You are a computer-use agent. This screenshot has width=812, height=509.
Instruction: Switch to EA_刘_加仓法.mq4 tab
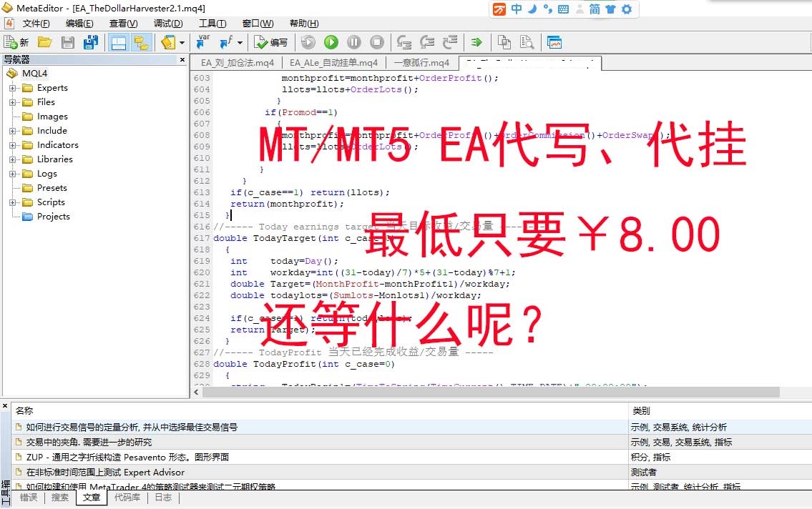tap(238, 63)
